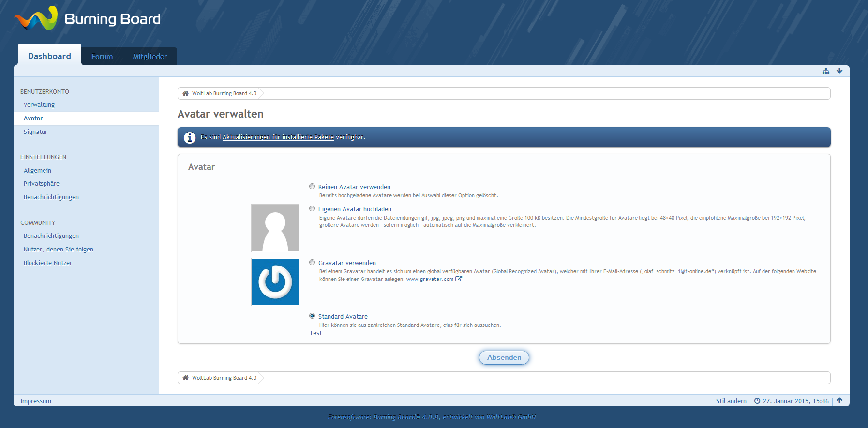Image resolution: width=868 pixels, height=428 pixels.
Task: Click 'Stil ändern' in the footer
Action: click(731, 401)
